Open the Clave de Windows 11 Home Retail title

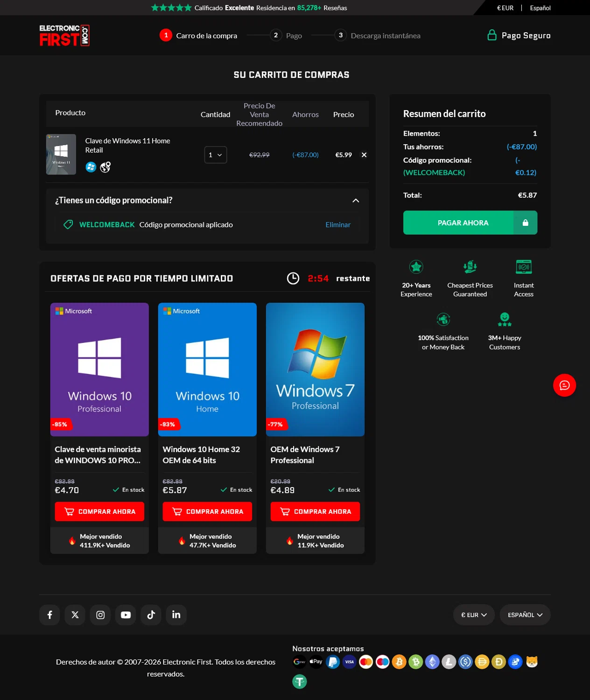click(127, 146)
